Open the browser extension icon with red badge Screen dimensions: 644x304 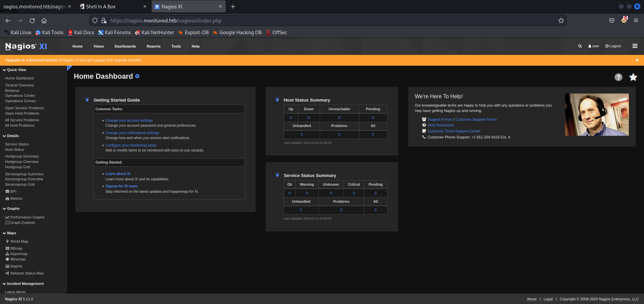pyautogui.click(x=624, y=20)
